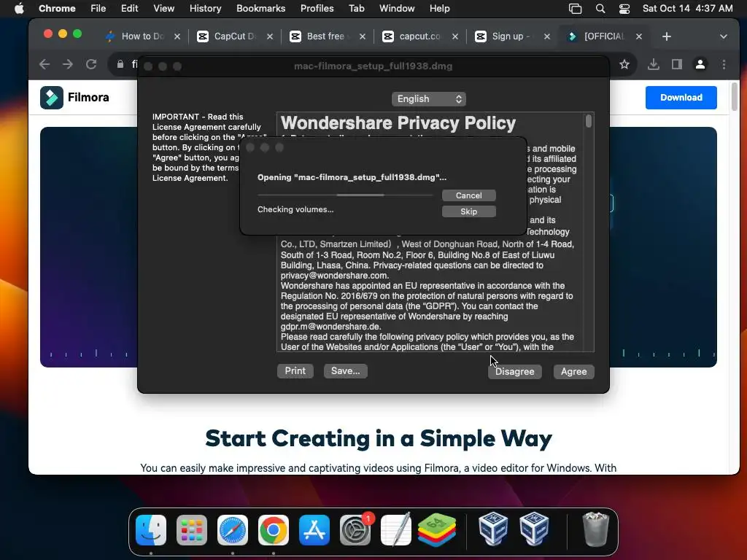Click Agree on license agreement

point(573,371)
